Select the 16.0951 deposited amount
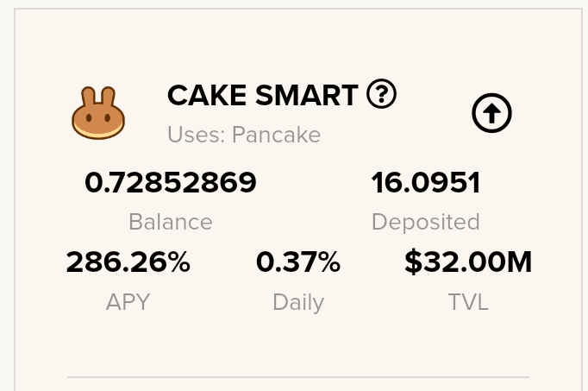588x391 pixels. (x=426, y=182)
